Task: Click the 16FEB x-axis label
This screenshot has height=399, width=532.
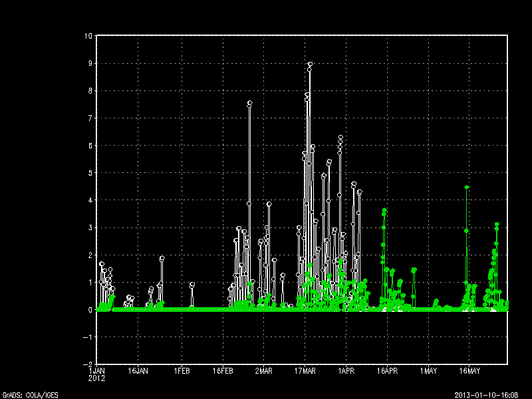Action: pos(223,371)
